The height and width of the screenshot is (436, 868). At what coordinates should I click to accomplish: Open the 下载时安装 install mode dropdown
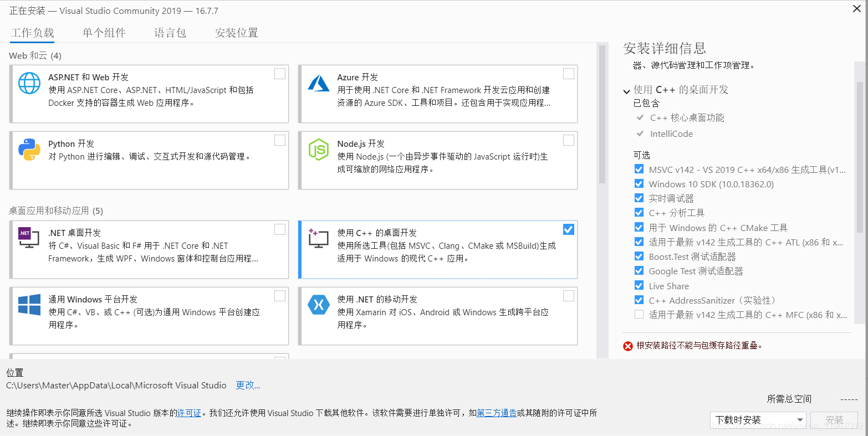758,420
